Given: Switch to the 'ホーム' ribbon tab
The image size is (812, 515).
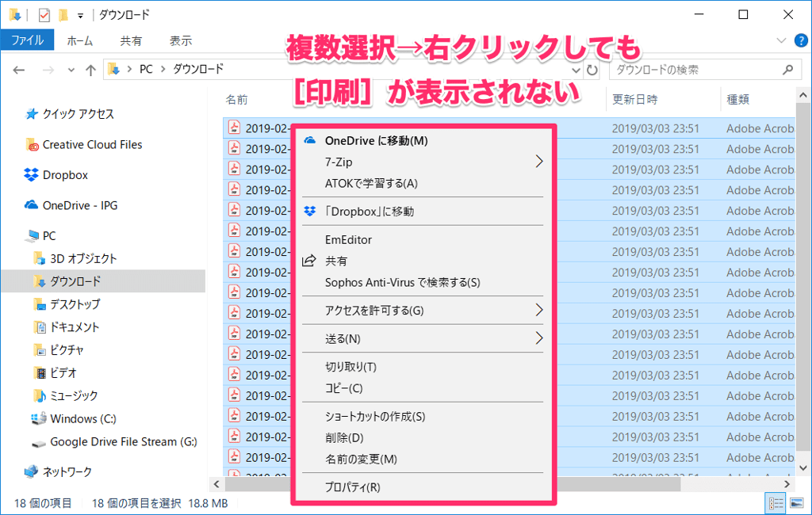Looking at the screenshot, I should (x=80, y=40).
